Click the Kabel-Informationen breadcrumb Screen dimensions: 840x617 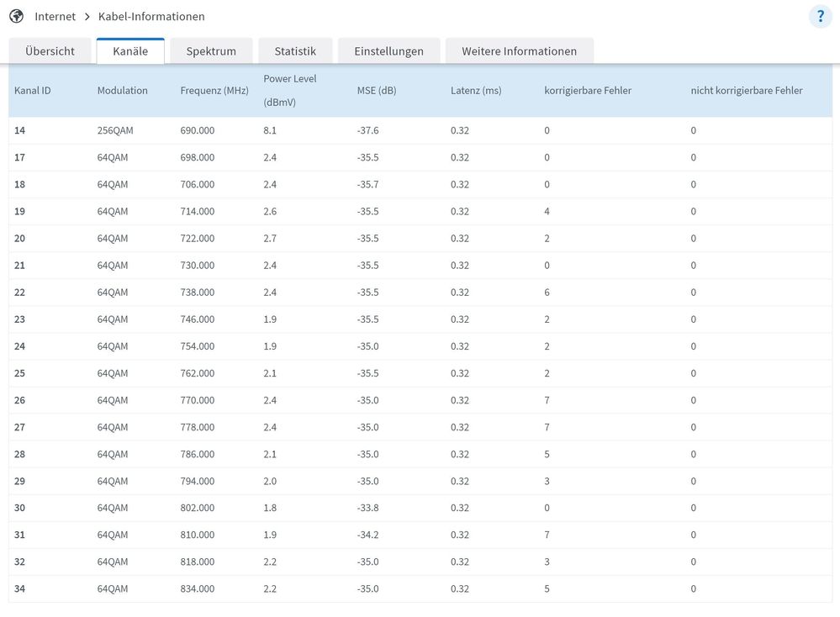pyautogui.click(x=151, y=17)
